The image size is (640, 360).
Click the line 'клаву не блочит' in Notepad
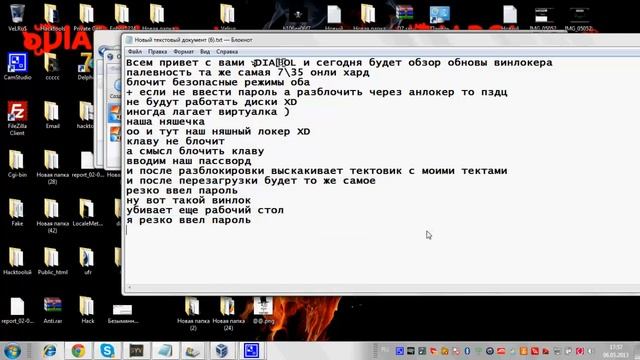(175, 141)
